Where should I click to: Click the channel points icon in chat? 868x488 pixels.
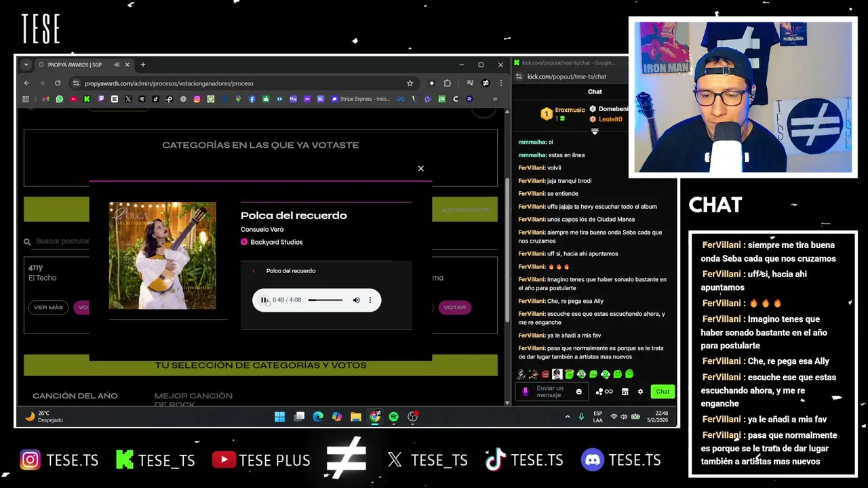pyautogui.click(x=604, y=392)
